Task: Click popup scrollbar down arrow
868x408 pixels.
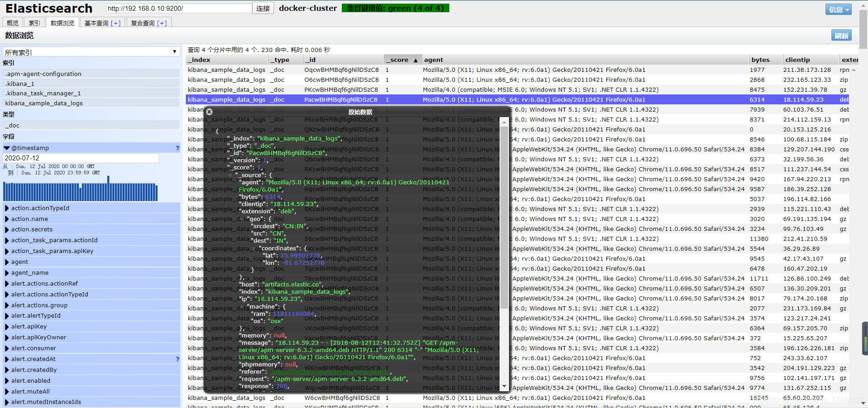Action: coord(504,387)
